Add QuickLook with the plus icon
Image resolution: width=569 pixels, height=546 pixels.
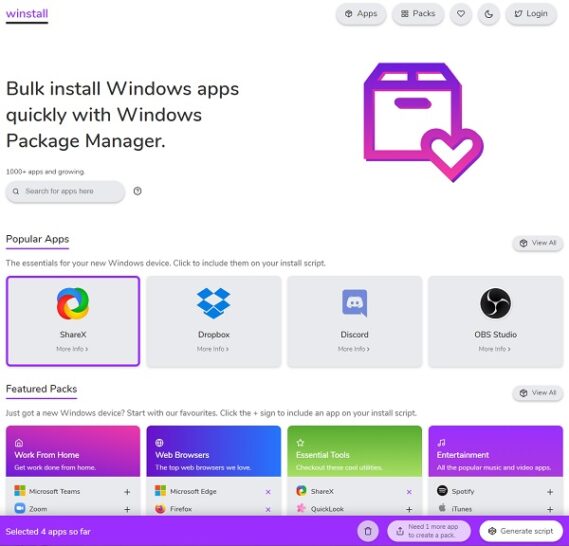point(409,509)
